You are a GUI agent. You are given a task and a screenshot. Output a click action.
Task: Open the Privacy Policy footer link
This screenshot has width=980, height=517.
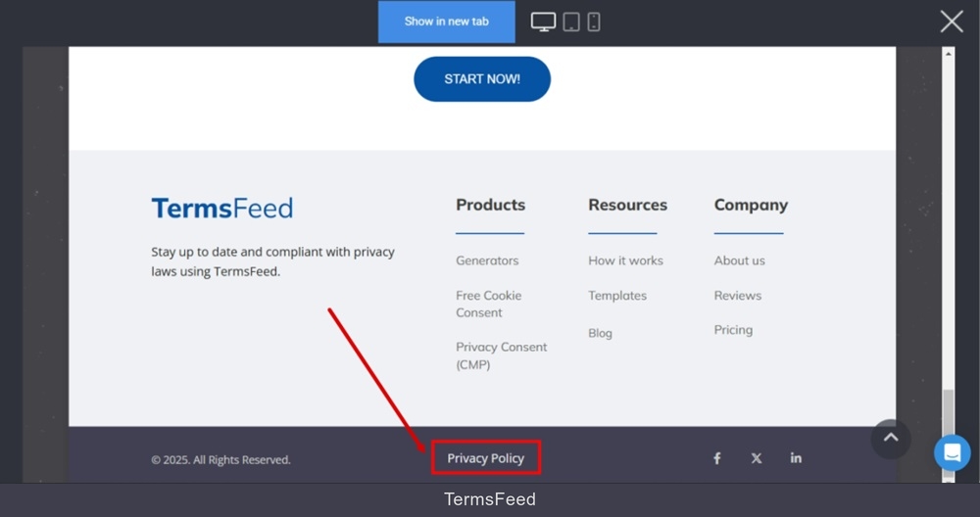coord(486,458)
